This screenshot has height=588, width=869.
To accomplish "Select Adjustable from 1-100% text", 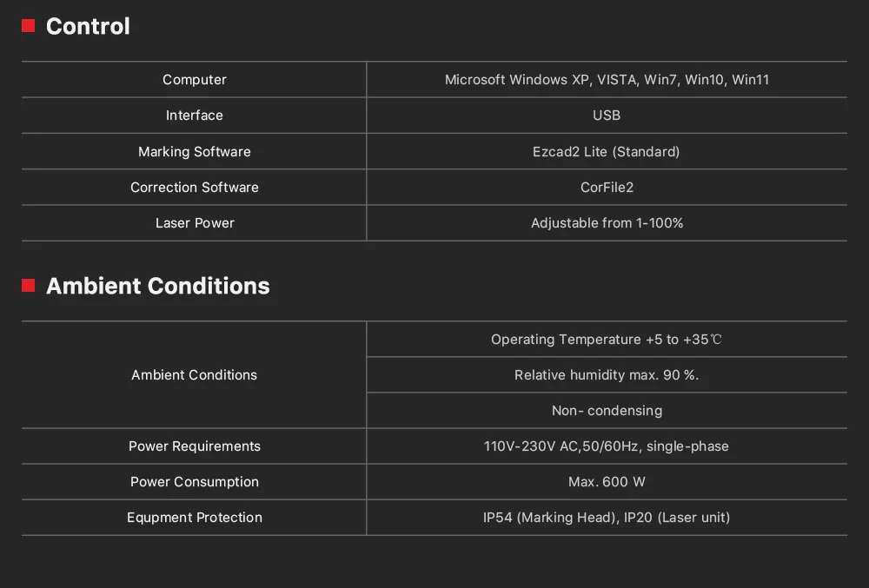I will click(607, 223).
